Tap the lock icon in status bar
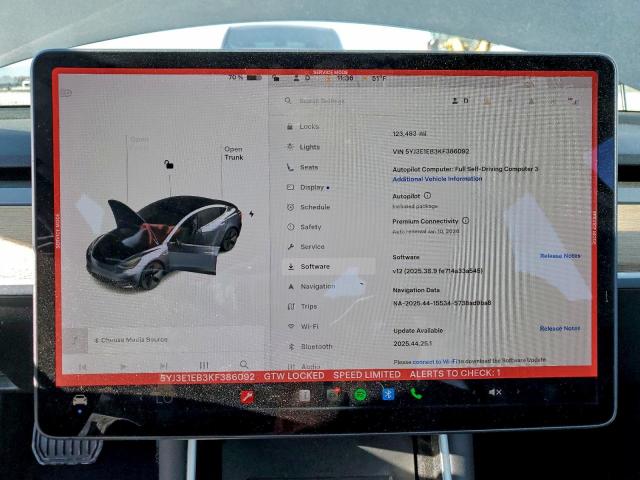 tap(276, 78)
